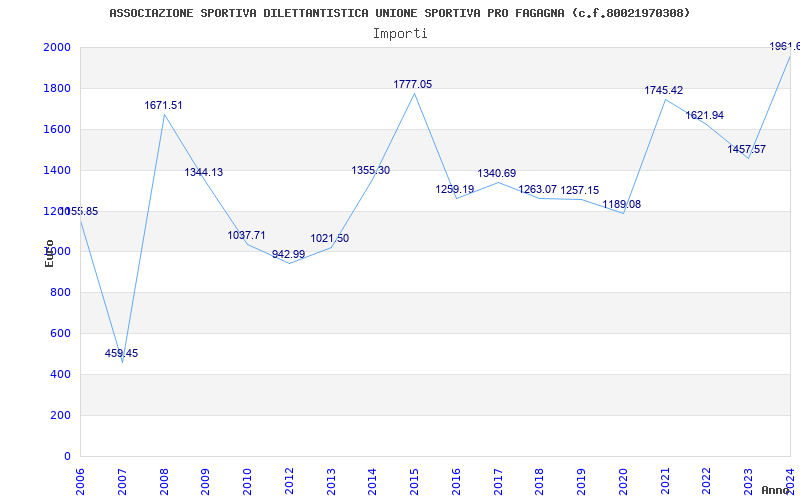Viewport: 800px width, 500px height.
Task: Select the 1340.69 data label
Action: pos(496,173)
